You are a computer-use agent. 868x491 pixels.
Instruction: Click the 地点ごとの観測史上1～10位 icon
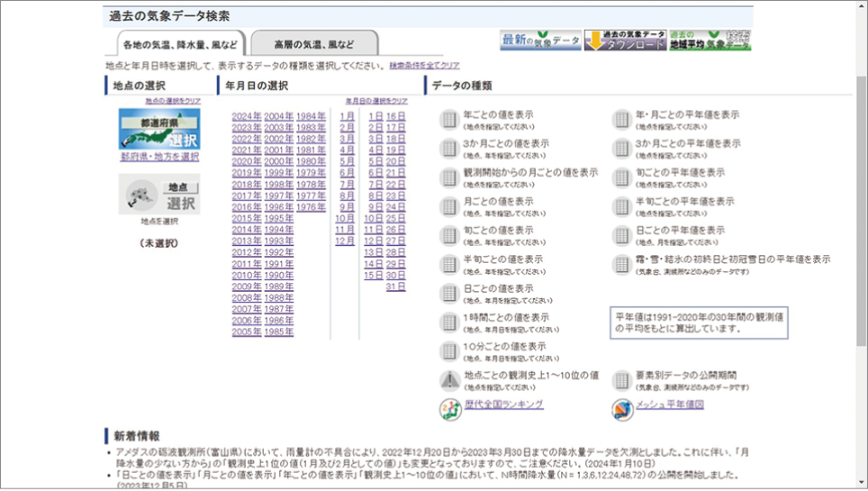click(x=449, y=379)
